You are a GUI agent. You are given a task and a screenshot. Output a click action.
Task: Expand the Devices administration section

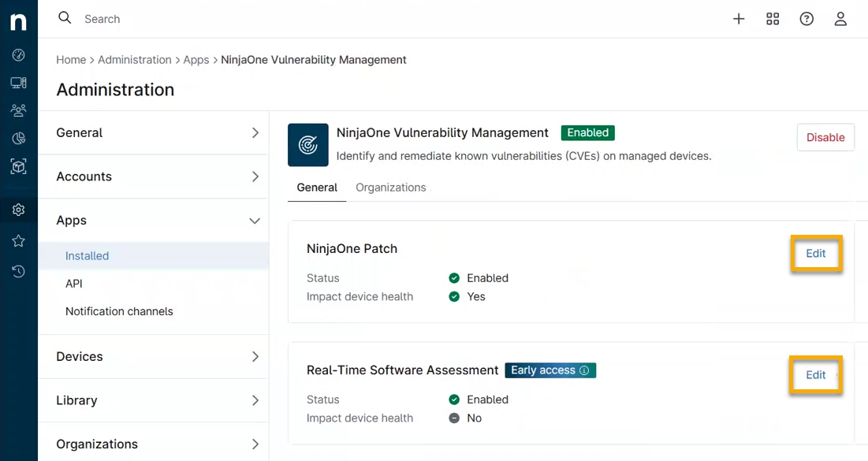[154, 356]
